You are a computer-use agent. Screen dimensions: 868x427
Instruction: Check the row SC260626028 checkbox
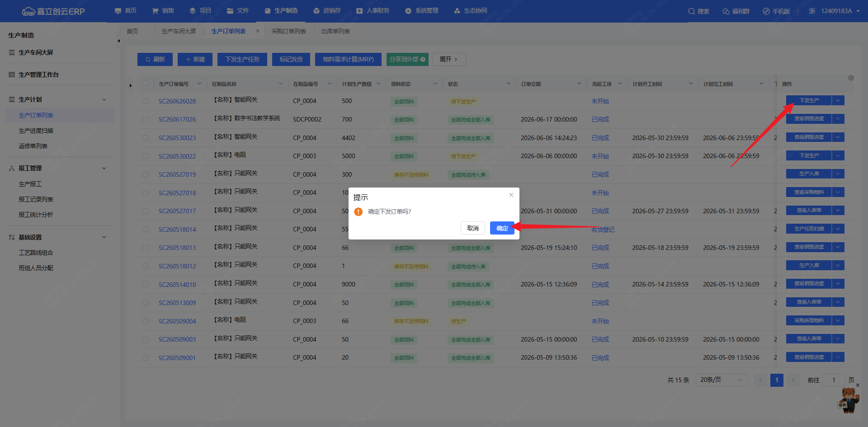point(145,101)
